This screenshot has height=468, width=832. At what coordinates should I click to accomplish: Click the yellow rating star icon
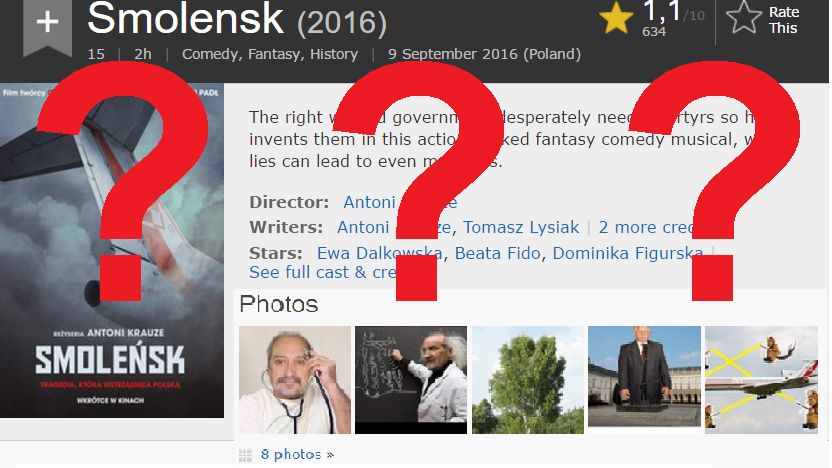(x=616, y=18)
